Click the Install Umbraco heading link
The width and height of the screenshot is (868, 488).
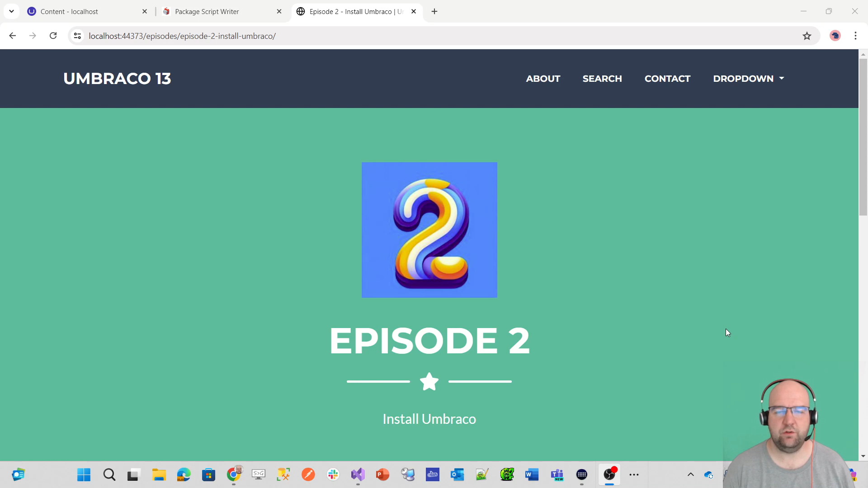pos(429,419)
